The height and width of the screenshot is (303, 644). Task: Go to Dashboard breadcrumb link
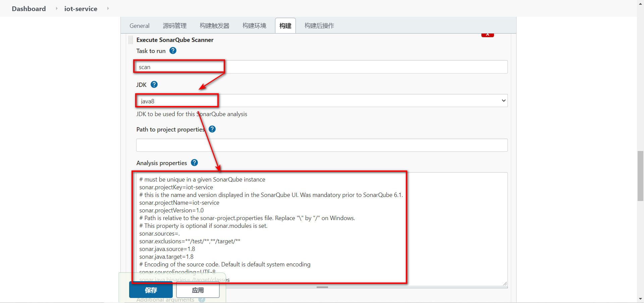(x=29, y=9)
